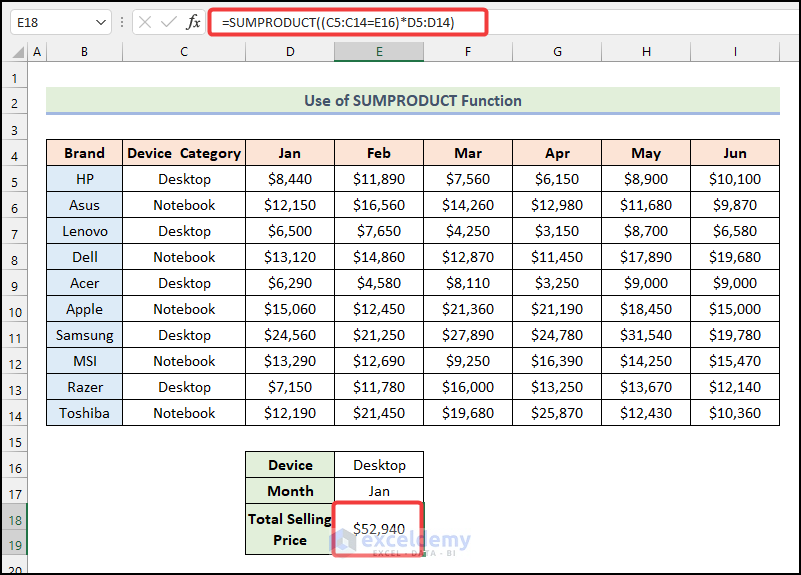Select column A header
Screen dimensions: 801x575
point(37,52)
